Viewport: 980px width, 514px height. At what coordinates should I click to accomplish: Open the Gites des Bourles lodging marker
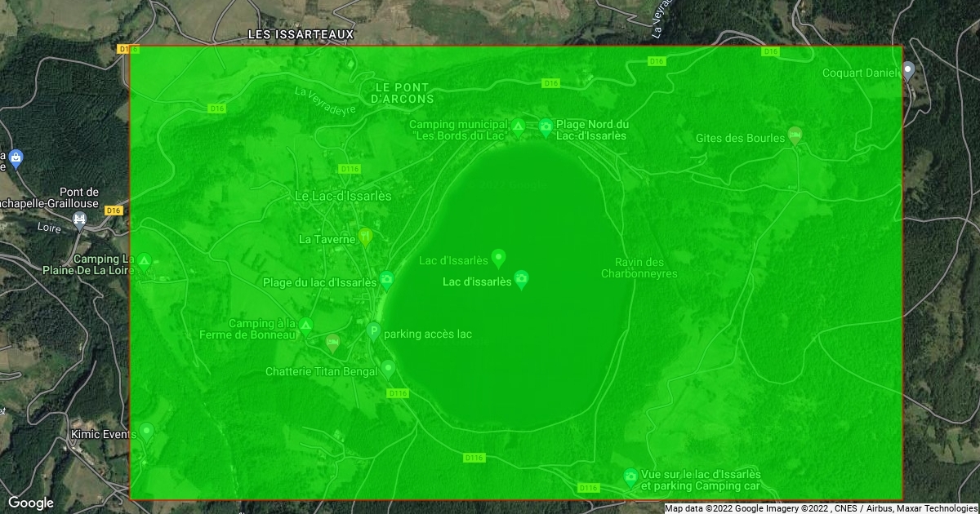(x=795, y=134)
